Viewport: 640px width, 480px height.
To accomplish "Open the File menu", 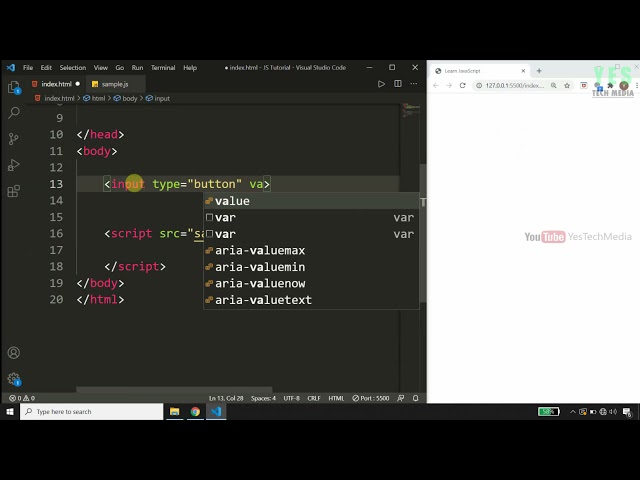I will coord(28,68).
